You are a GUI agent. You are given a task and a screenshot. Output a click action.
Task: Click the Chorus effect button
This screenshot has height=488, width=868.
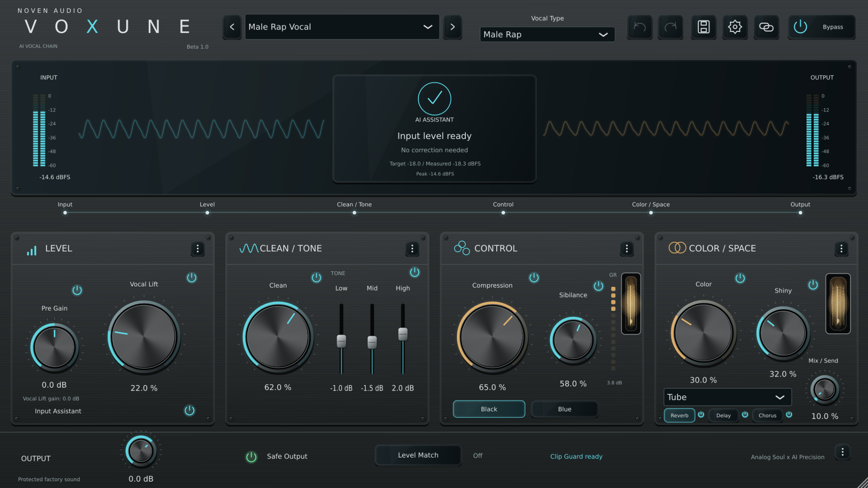(768, 416)
